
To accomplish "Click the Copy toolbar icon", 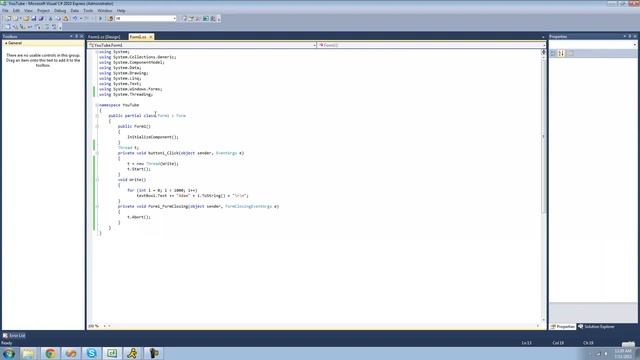I will coord(58,18).
